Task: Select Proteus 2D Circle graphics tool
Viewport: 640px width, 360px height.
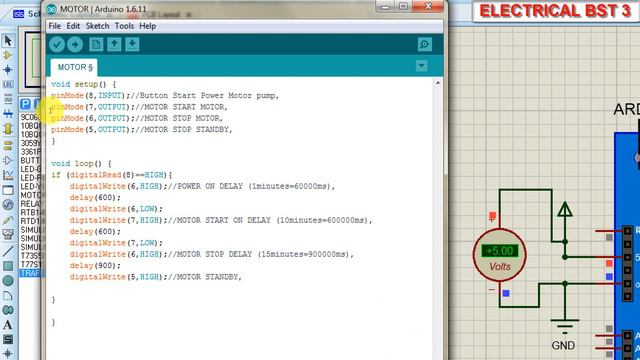Action: (8, 280)
